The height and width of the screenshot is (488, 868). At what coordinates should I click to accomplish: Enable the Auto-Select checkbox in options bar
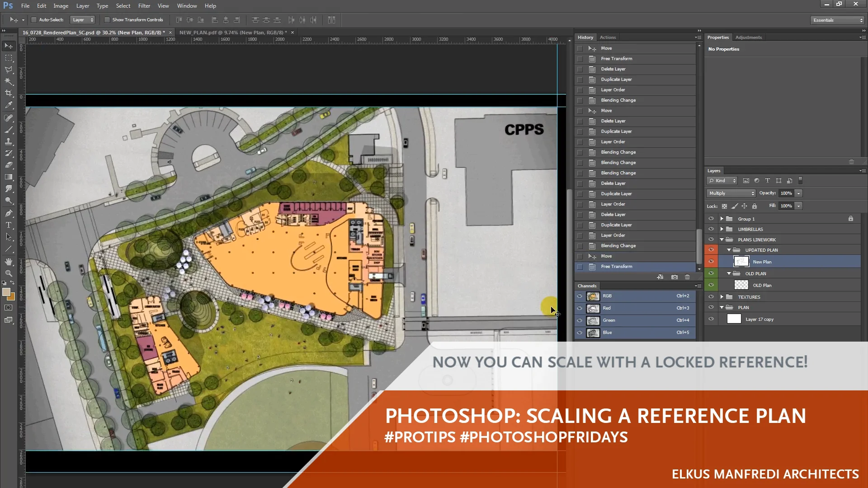pos(34,19)
